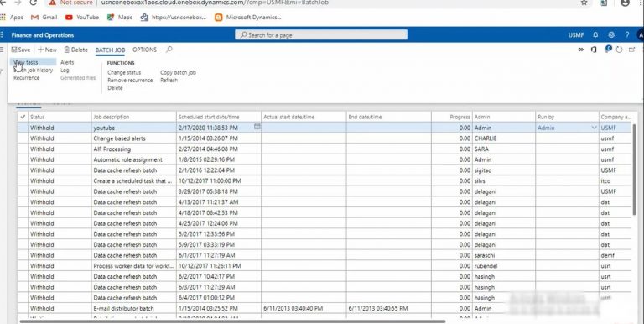Viewport: 644px width, 324px height.
Task: Click the Delete trash button in the action pane
Action: [x=76, y=50]
